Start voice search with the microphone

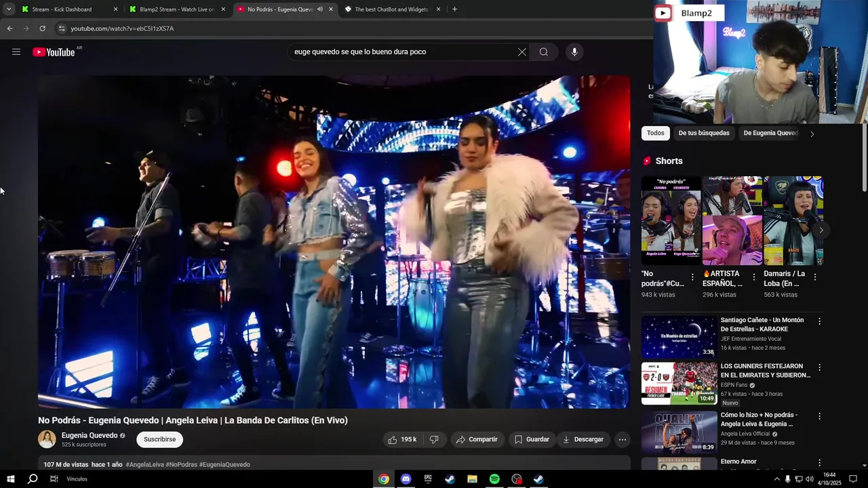click(574, 52)
